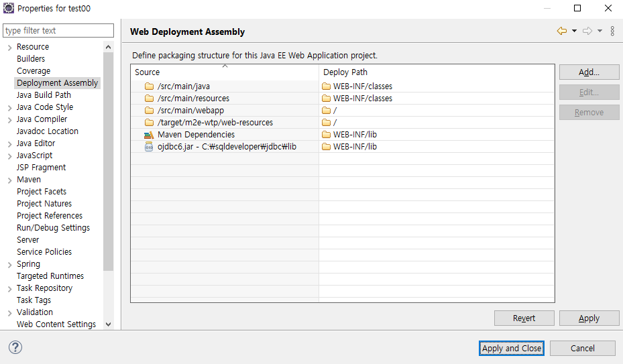The image size is (623, 364).
Task: Open the back history dropdown arrow
Action: click(x=574, y=31)
